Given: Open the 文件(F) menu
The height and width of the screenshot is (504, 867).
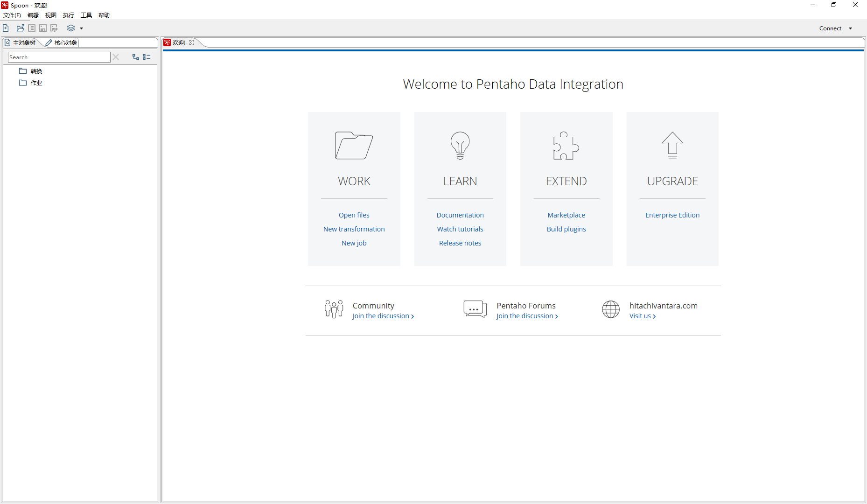Looking at the screenshot, I should point(12,15).
